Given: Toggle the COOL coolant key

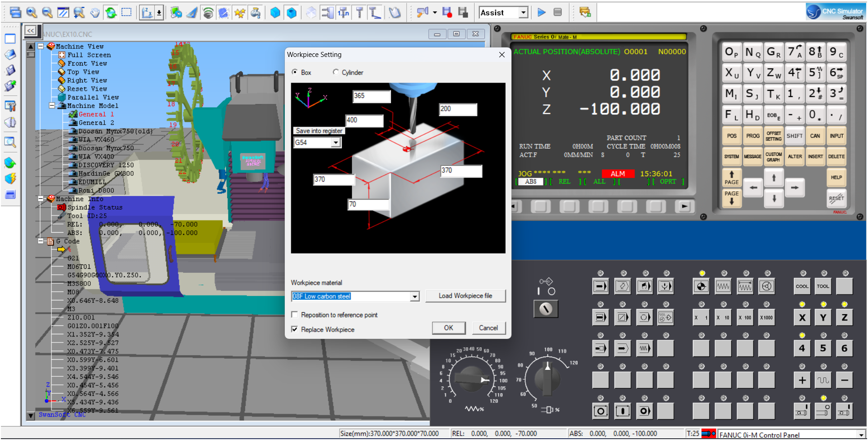Looking at the screenshot, I should click(x=802, y=286).
